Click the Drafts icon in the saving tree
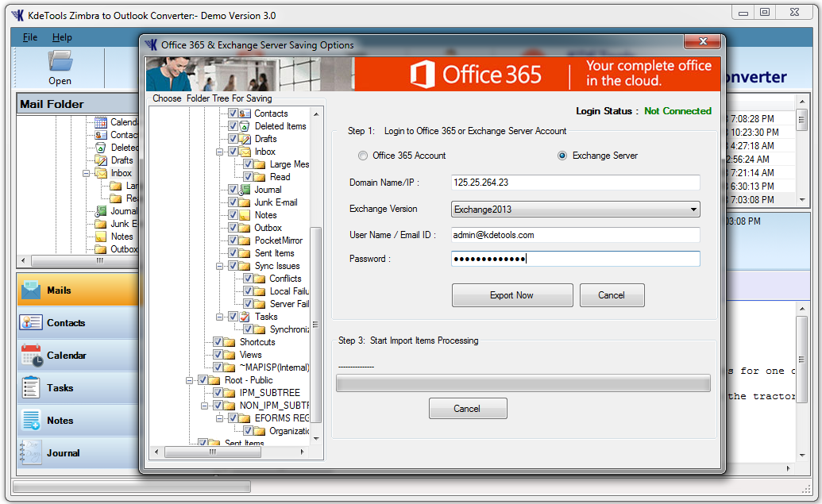The image size is (822, 504). tap(245, 139)
